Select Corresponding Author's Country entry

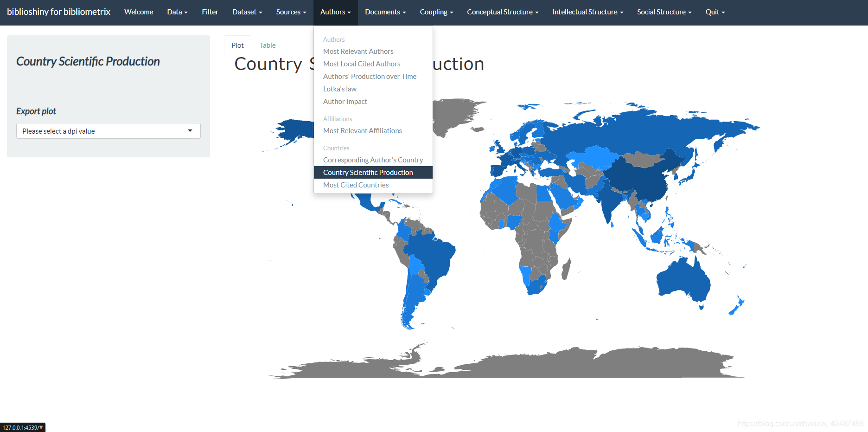(x=373, y=160)
